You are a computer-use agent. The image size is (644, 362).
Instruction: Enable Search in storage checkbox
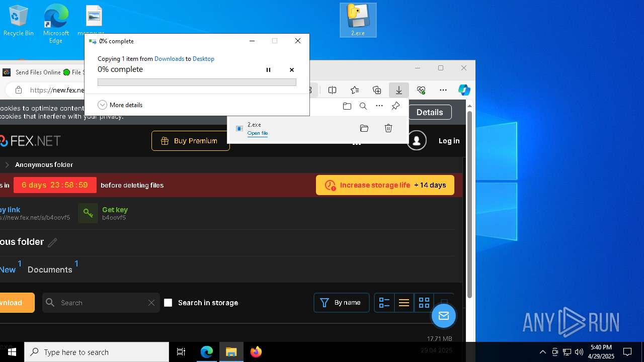[168, 303]
